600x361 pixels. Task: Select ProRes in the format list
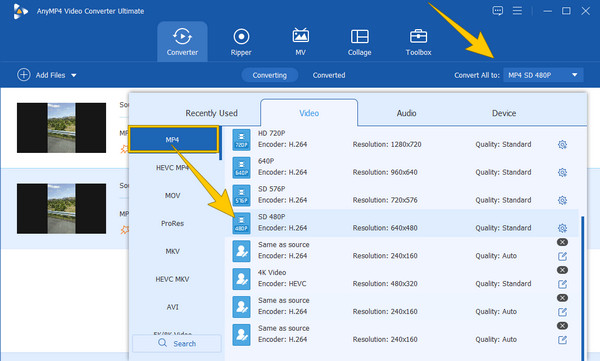point(173,223)
